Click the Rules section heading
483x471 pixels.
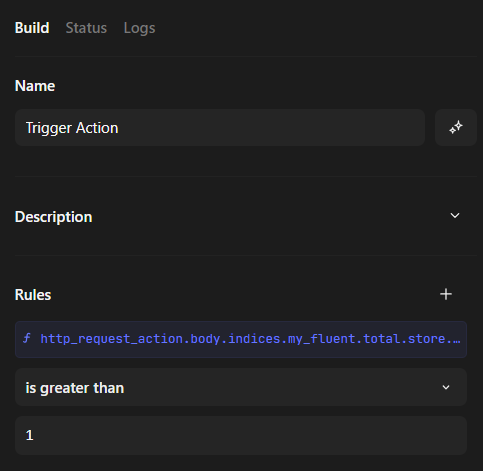click(33, 295)
